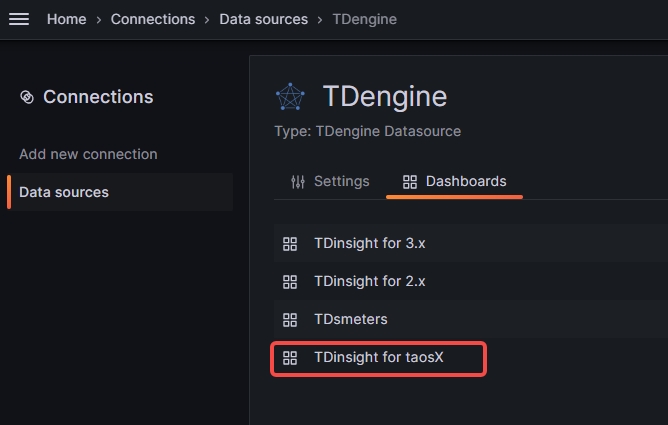Select the TDinsight for taosX dashboard entry

pyautogui.click(x=378, y=357)
